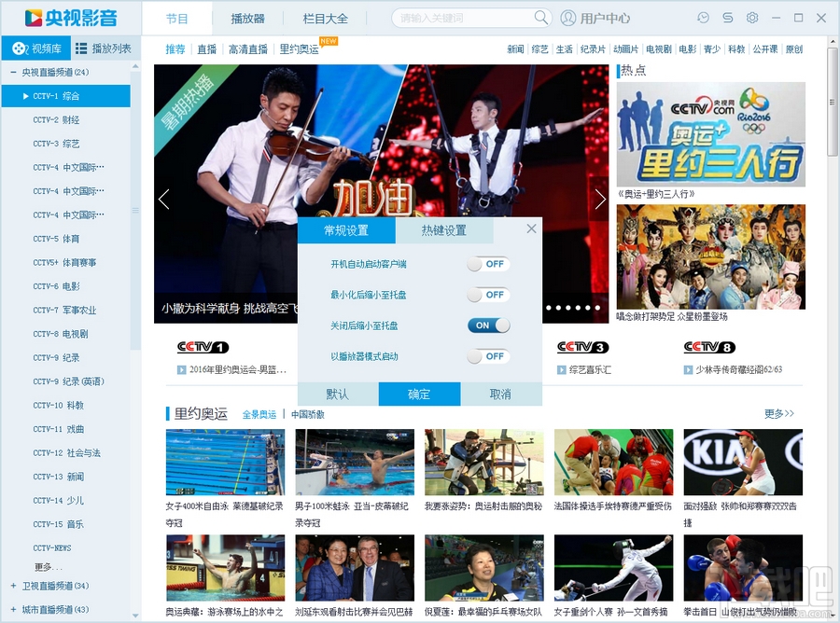The image size is (840, 623).
Task: Open the 全景奥运 link
Action: pyautogui.click(x=259, y=415)
